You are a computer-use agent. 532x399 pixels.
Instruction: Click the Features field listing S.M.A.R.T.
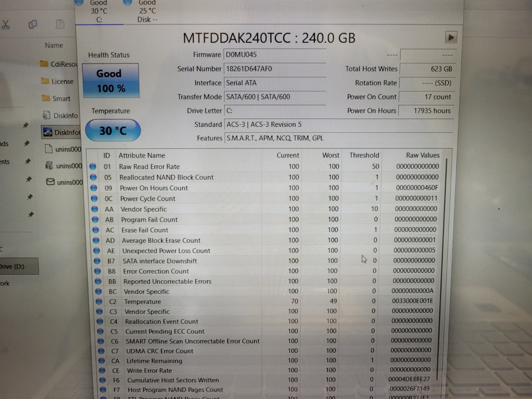point(339,138)
